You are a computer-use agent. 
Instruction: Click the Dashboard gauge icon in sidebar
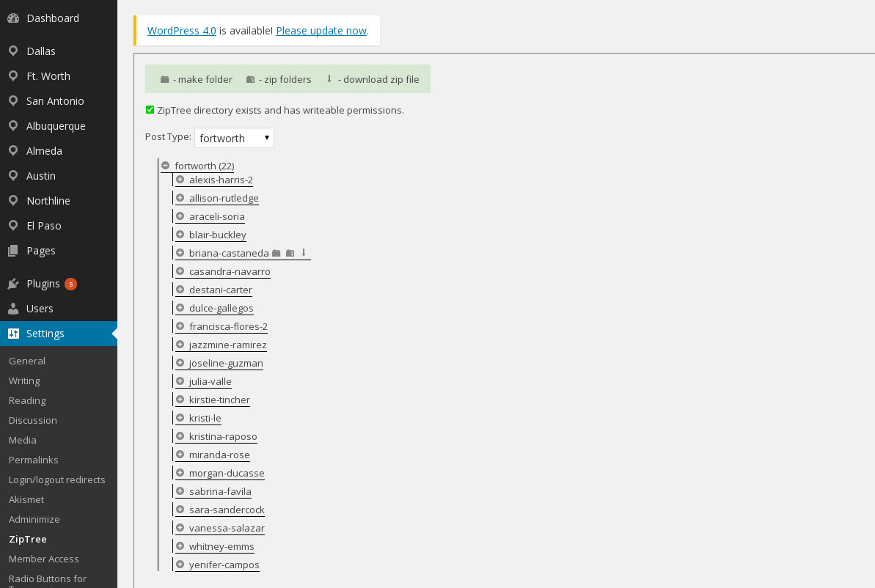(x=12, y=18)
